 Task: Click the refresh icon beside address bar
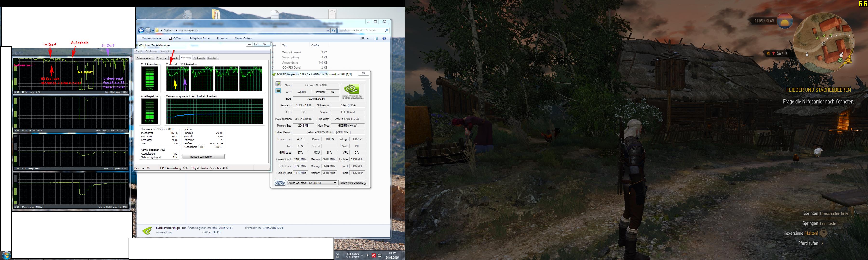pyautogui.click(x=333, y=30)
